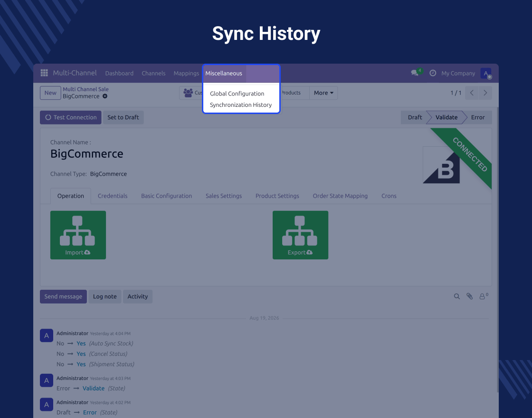Go to previous record arrow

pyautogui.click(x=472, y=93)
